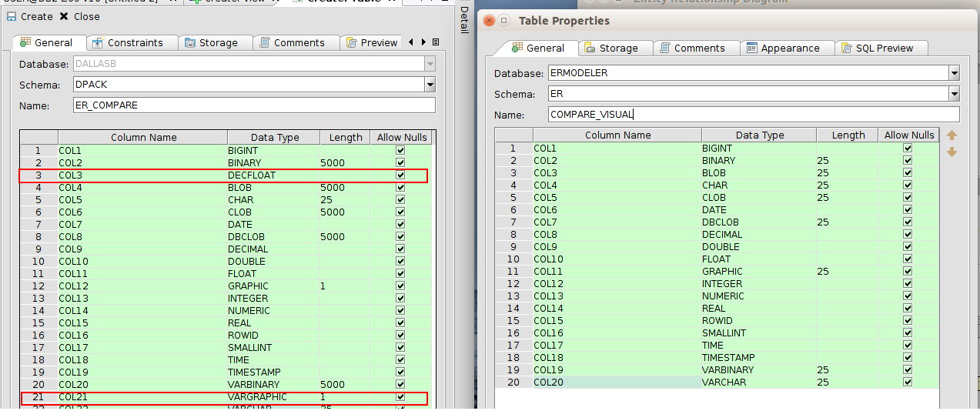Image resolution: width=980 pixels, height=411 pixels.
Task: Click Length header in ER_COMPARE table
Action: (345, 137)
